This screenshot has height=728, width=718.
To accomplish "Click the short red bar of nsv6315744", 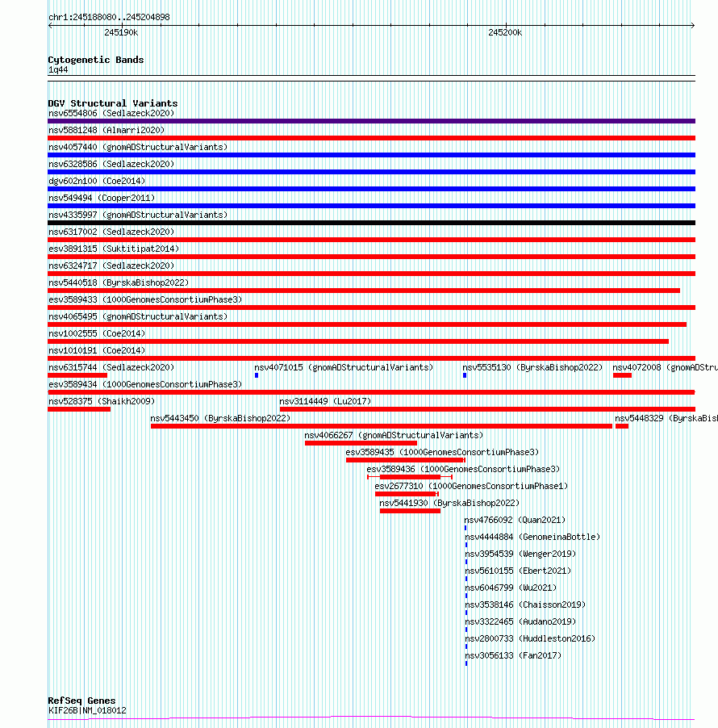I will tap(77, 375).
